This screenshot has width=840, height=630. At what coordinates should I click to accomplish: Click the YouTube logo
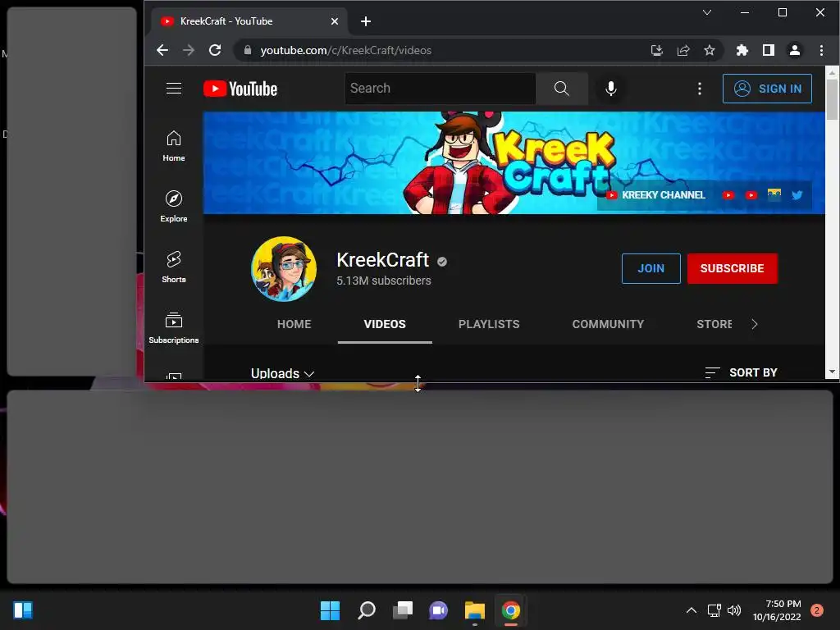(240, 89)
